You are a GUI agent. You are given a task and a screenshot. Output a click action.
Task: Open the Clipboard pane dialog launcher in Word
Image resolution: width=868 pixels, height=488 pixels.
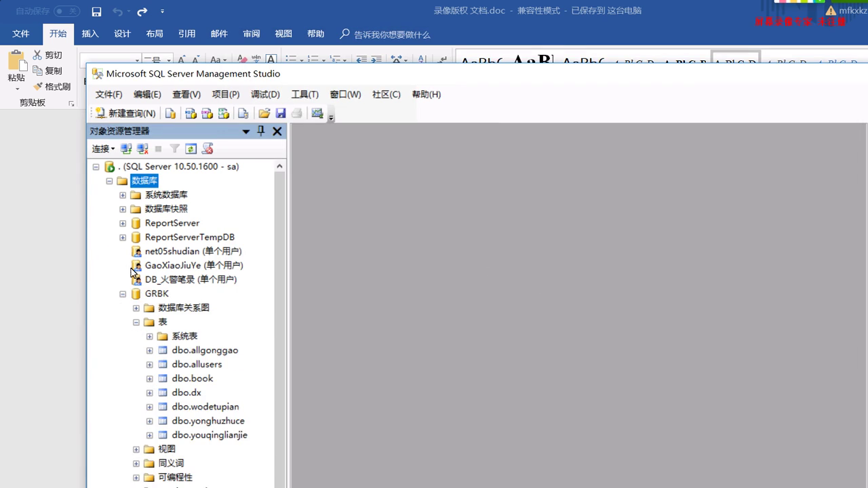[x=71, y=103]
